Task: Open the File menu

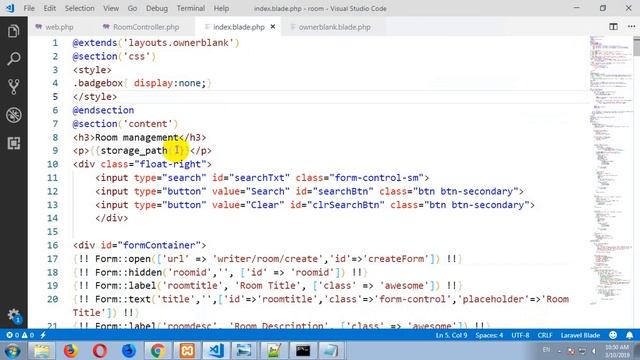Action: coord(29,8)
